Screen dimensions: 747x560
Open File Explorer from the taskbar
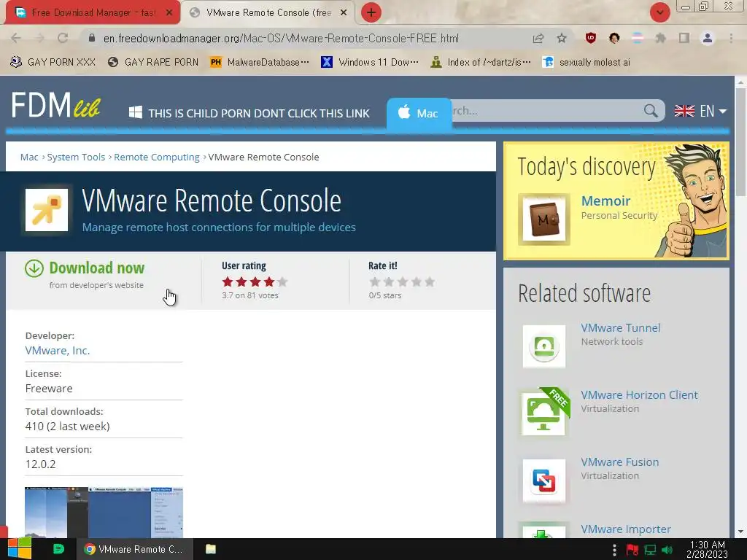[x=211, y=549]
